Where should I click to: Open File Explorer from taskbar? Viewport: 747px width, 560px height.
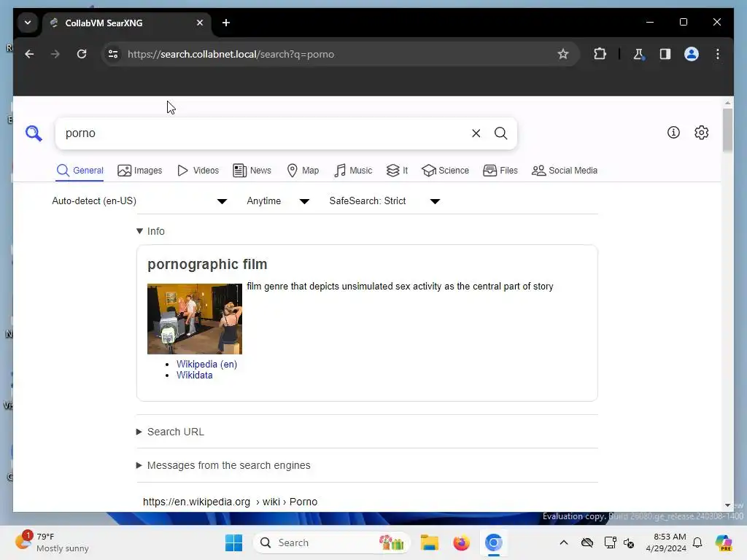(x=429, y=542)
